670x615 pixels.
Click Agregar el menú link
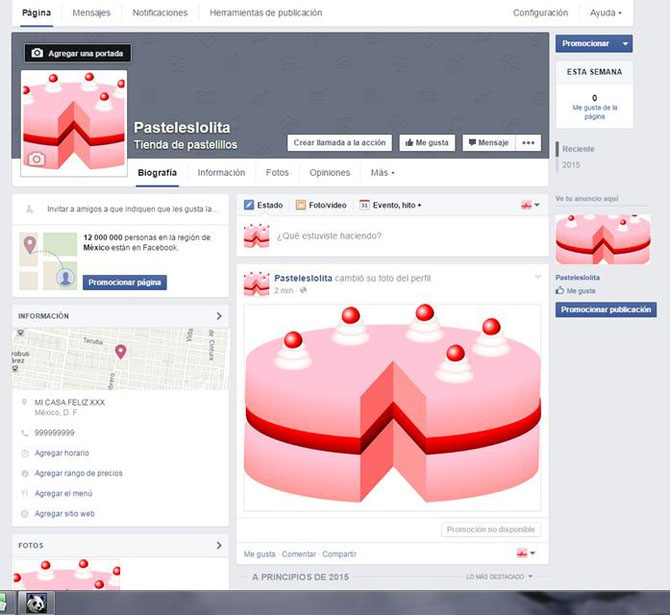tap(64, 494)
